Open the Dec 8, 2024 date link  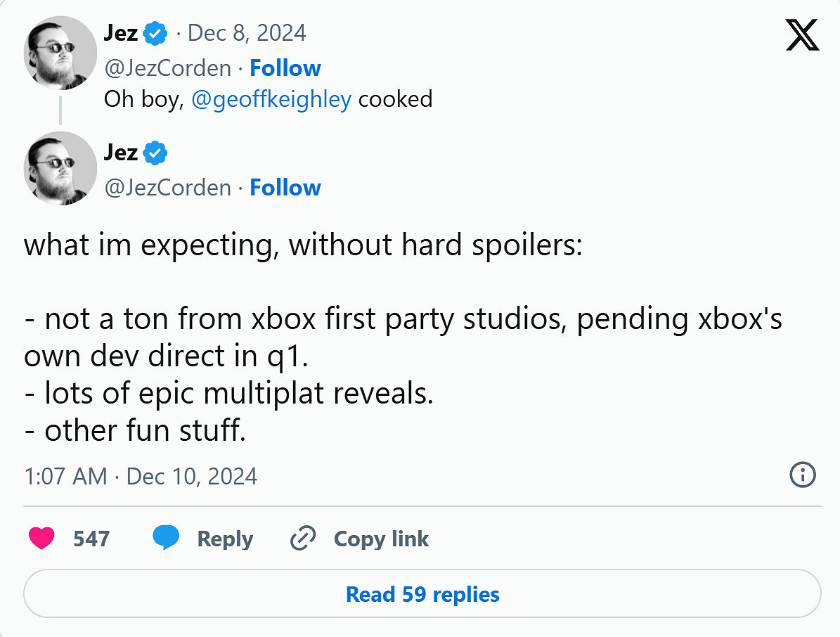pos(246,32)
